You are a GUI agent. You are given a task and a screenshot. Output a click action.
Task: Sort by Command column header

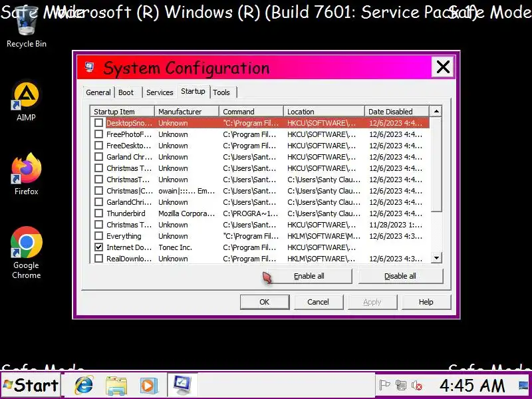tap(251, 111)
